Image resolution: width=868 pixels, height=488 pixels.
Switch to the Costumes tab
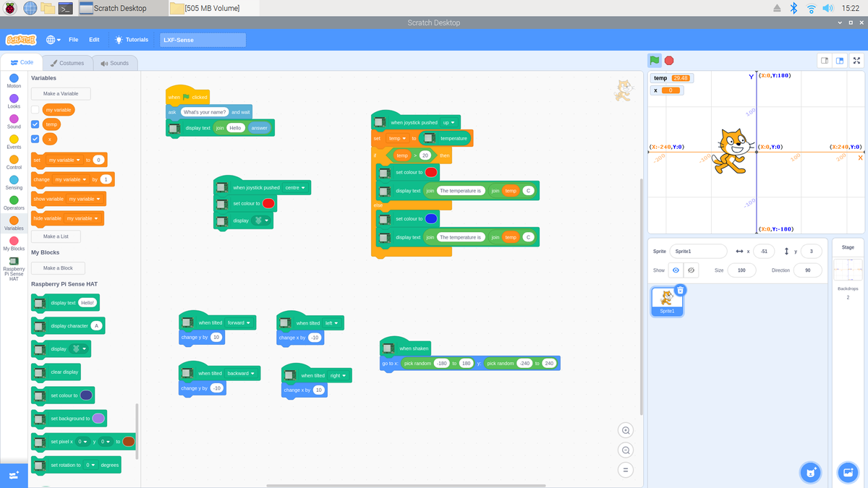(x=70, y=62)
